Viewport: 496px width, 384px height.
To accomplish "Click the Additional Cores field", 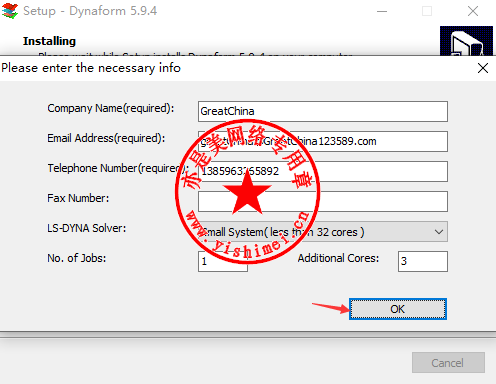I will point(423,261).
